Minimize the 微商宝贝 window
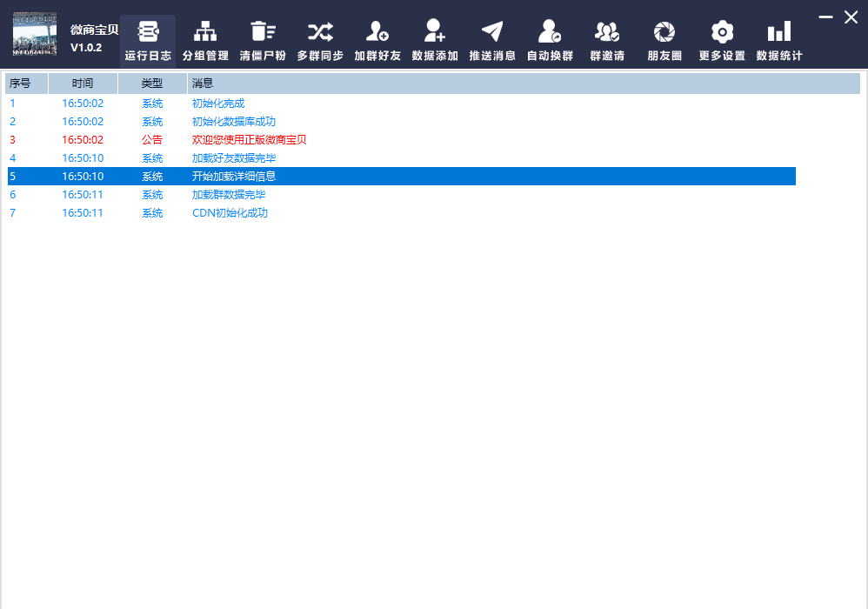Screen dimensions: 868x609 click(x=825, y=17)
